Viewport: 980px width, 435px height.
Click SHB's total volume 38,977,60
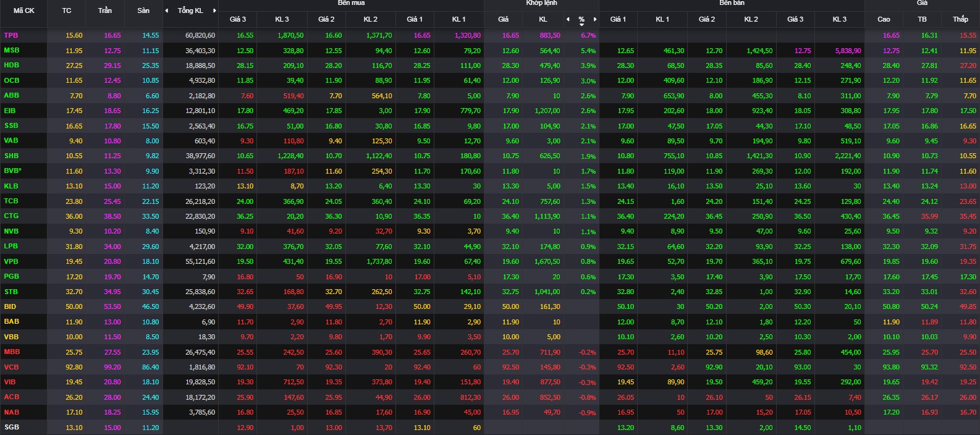(200, 156)
